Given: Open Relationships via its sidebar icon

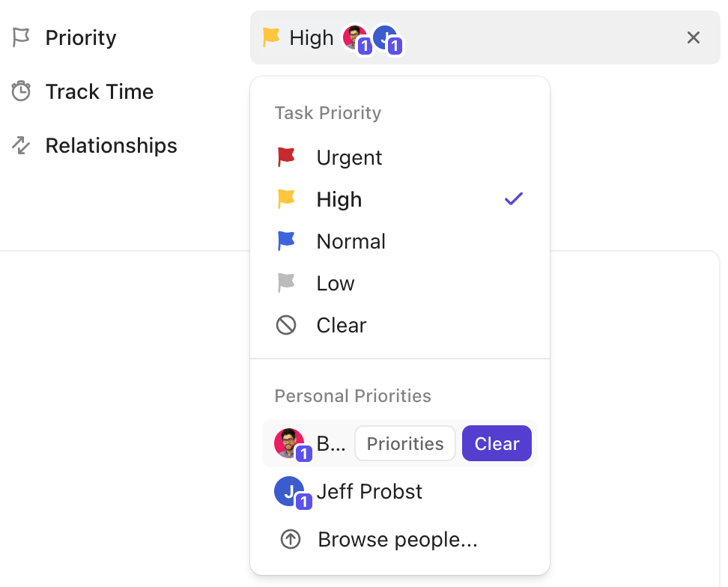Looking at the screenshot, I should click(x=22, y=145).
